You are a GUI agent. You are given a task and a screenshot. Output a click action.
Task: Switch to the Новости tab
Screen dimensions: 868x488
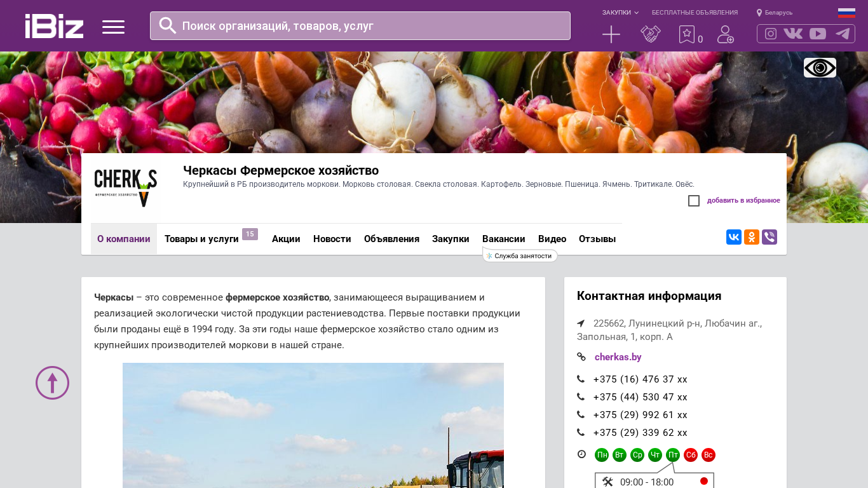(x=332, y=239)
